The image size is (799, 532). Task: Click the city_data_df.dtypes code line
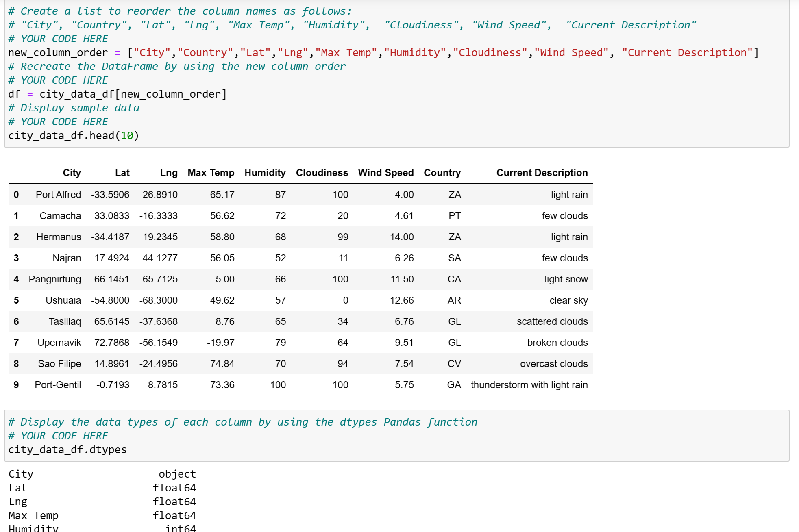tap(67, 450)
